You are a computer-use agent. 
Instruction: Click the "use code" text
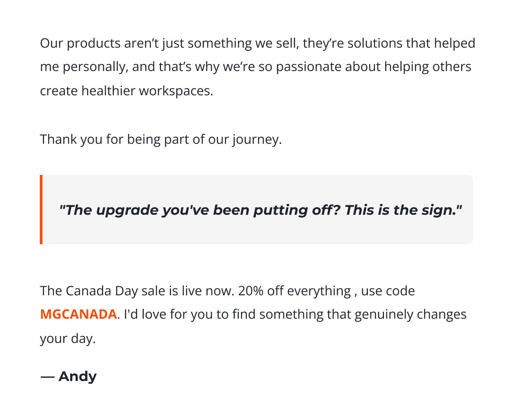[x=388, y=291]
